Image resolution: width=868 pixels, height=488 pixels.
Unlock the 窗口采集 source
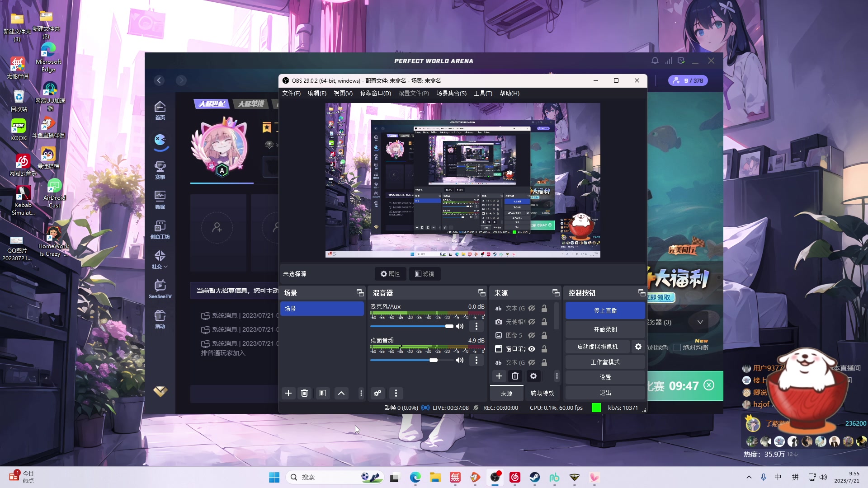(x=544, y=349)
